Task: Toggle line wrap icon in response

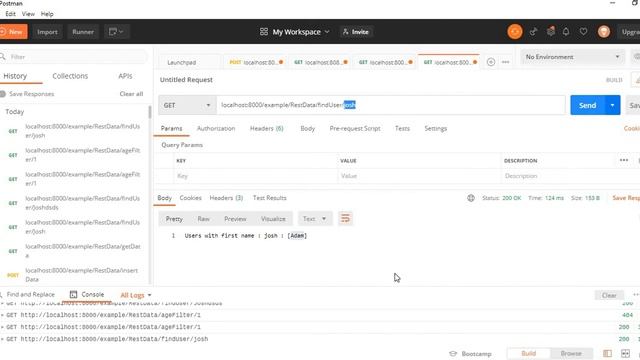Action: [345, 219]
